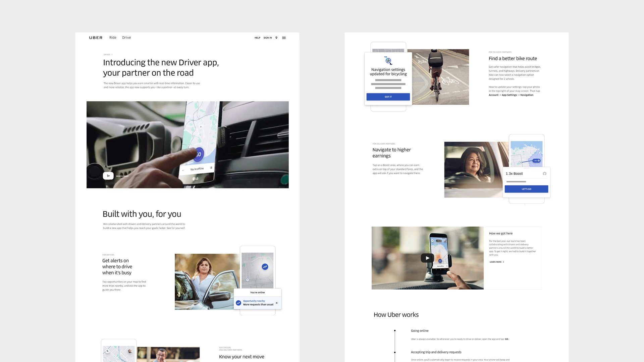Play the How we got here video

pyautogui.click(x=427, y=258)
